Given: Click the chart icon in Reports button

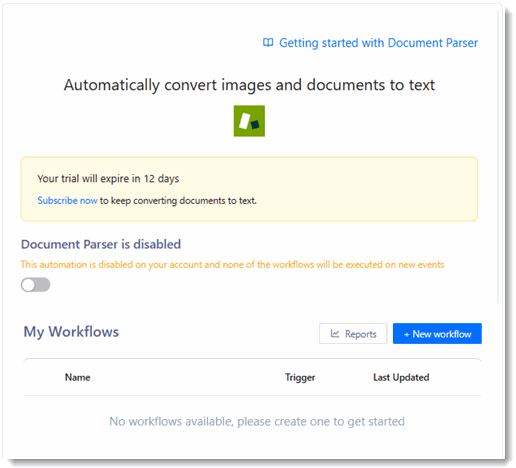Looking at the screenshot, I should (x=335, y=333).
